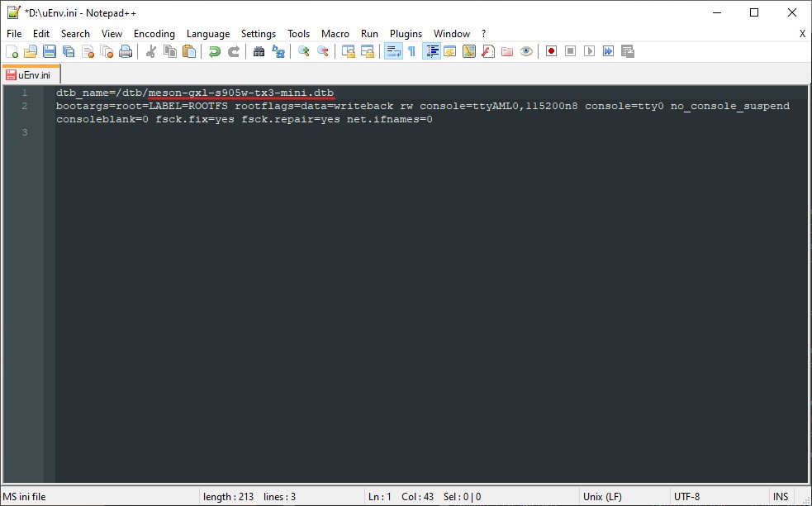Image resolution: width=812 pixels, height=506 pixels.
Task: Zoom in with the magnifier plus icon
Action: tap(303, 51)
